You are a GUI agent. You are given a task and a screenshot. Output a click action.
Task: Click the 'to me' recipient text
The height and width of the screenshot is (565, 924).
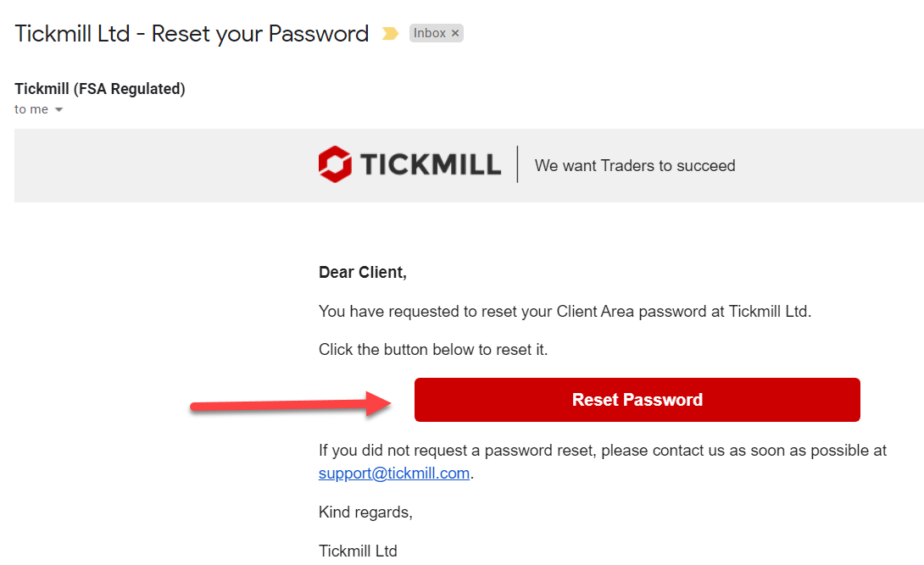tap(31, 109)
